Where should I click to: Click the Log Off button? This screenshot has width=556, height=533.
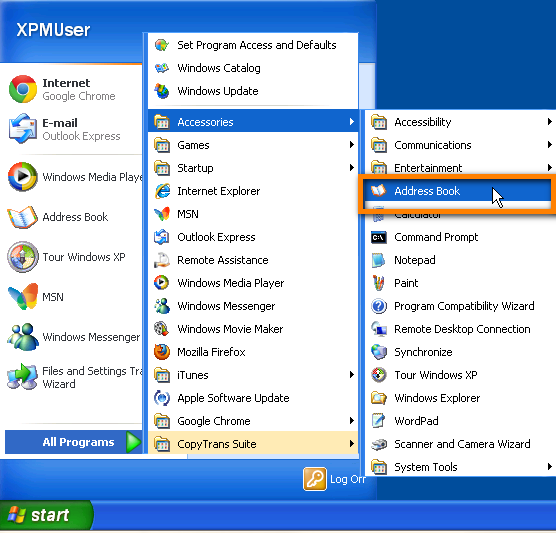[x=334, y=479]
